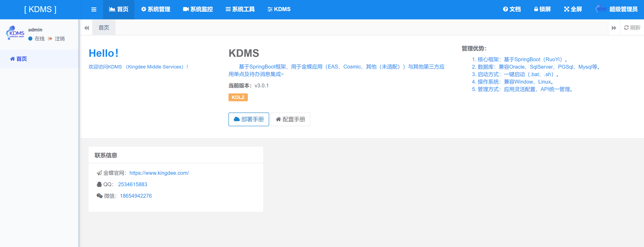Click the 部署手册 button

pos(248,119)
